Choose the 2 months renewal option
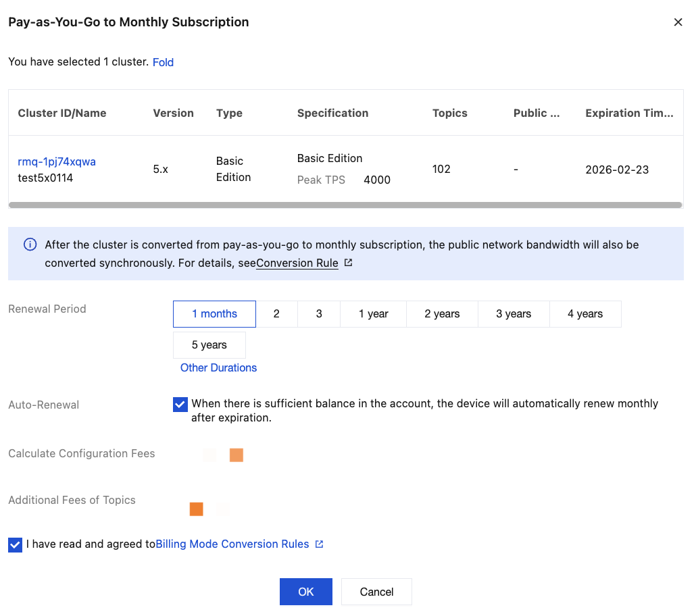The height and width of the screenshot is (616, 696). tap(276, 314)
